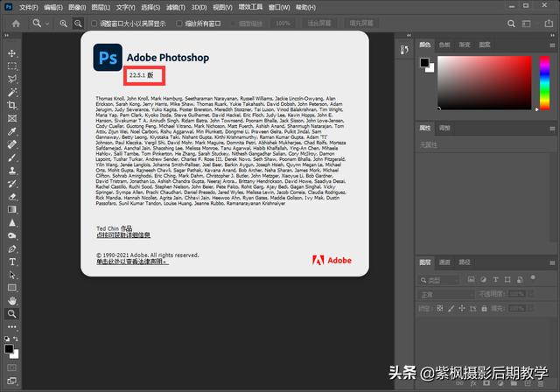Open the Layers panel flyout menu
The width and height of the screenshot is (560, 392).
coord(552,262)
